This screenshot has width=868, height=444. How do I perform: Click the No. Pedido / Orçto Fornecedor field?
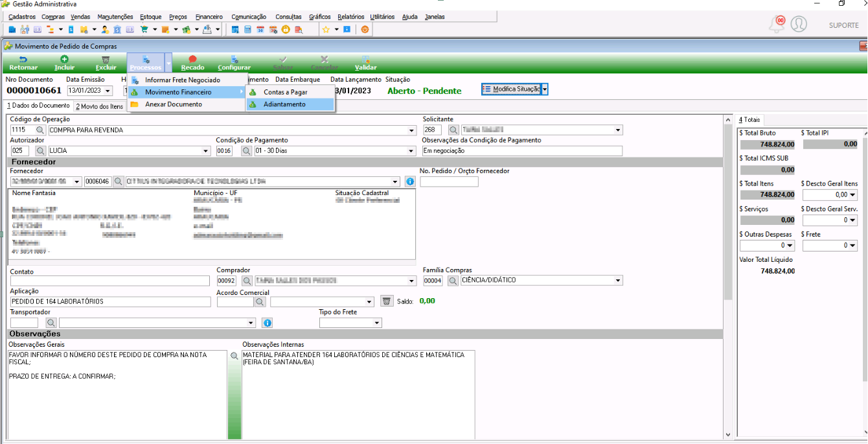pyautogui.click(x=449, y=181)
